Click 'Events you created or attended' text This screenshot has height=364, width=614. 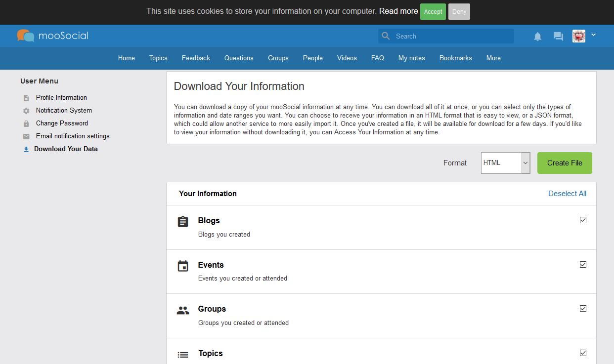[x=243, y=279]
